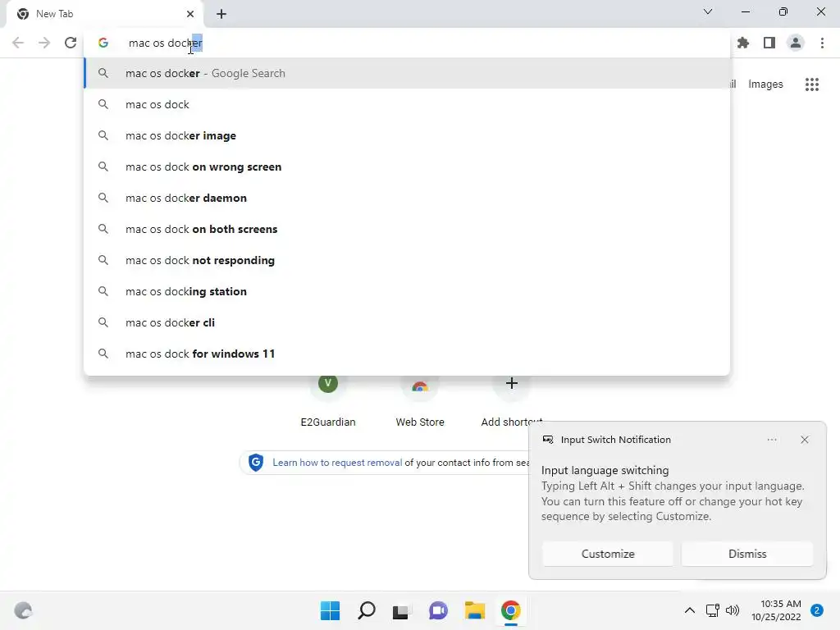Screen dimensions: 840x630
Task: Choose suggestion mac os docker - Google Search
Action: coord(407,73)
